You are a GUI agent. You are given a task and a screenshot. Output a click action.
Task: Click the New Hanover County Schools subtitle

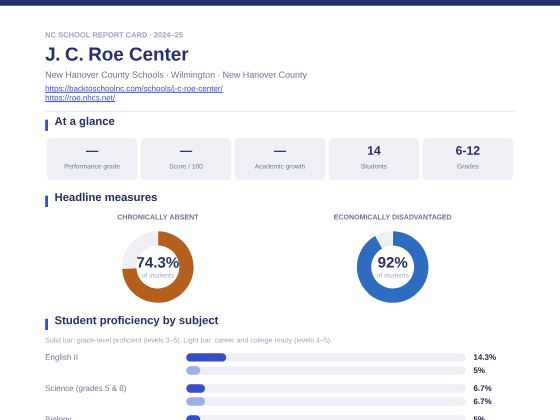(176, 75)
